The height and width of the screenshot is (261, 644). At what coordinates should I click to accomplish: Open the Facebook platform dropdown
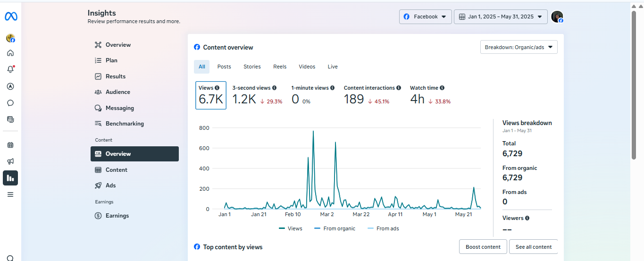425,17
